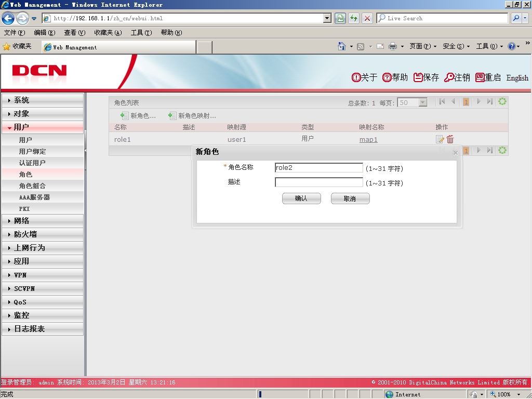Expand 日志报表 sidebar section
Image resolution: width=532 pixels, height=399 pixels.
click(x=43, y=329)
